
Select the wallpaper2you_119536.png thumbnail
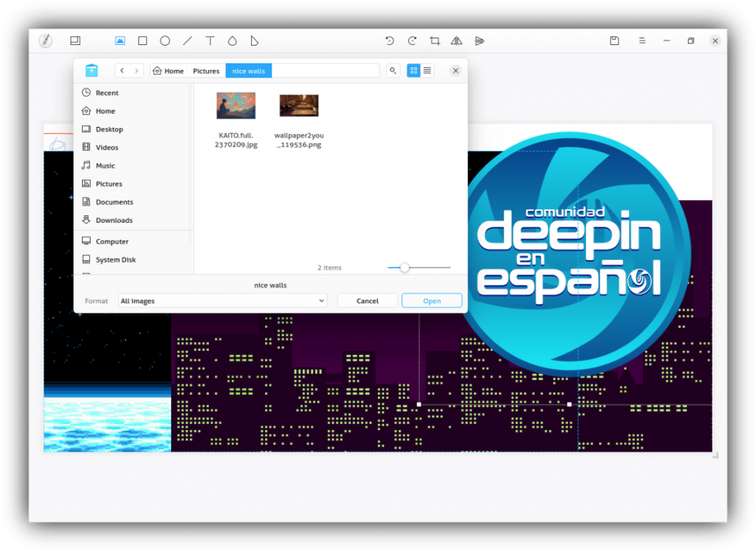pyautogui.click(x=299, y=105)
